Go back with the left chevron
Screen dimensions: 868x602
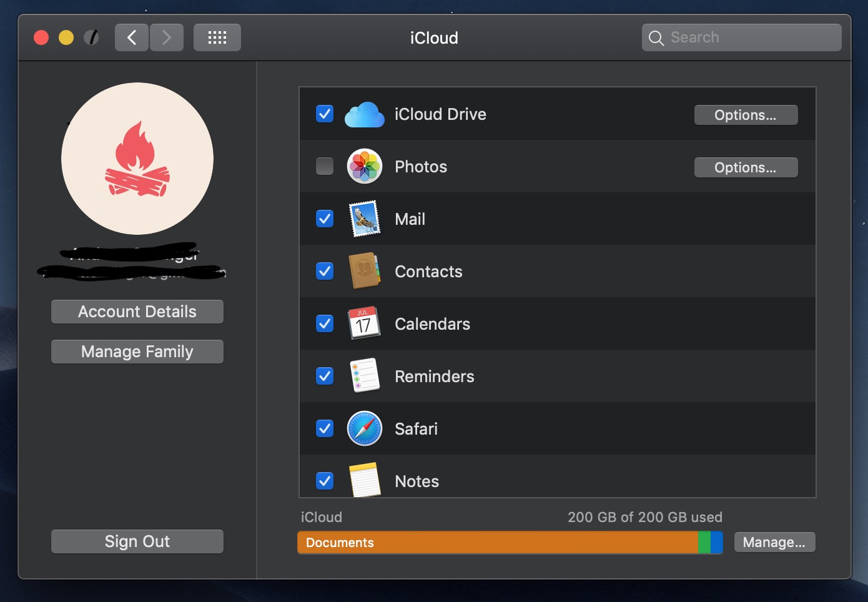click(x=132, y=37)
